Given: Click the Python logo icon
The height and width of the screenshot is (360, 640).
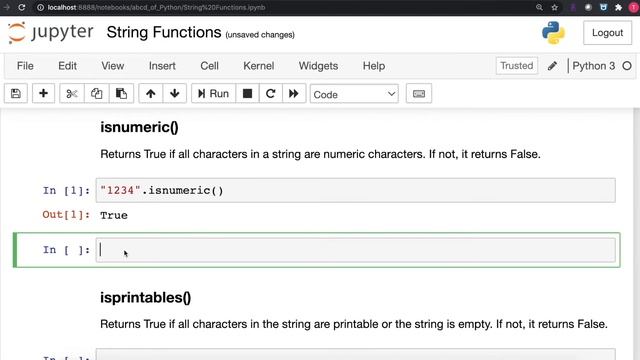Looking at the screenshot, I should (553, 33).
